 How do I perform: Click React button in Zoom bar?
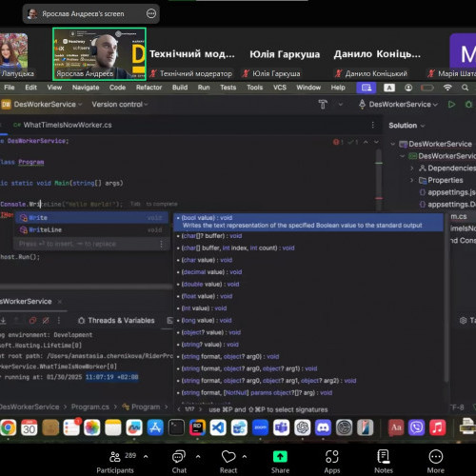pyautogui.click(x=228, y=462)
